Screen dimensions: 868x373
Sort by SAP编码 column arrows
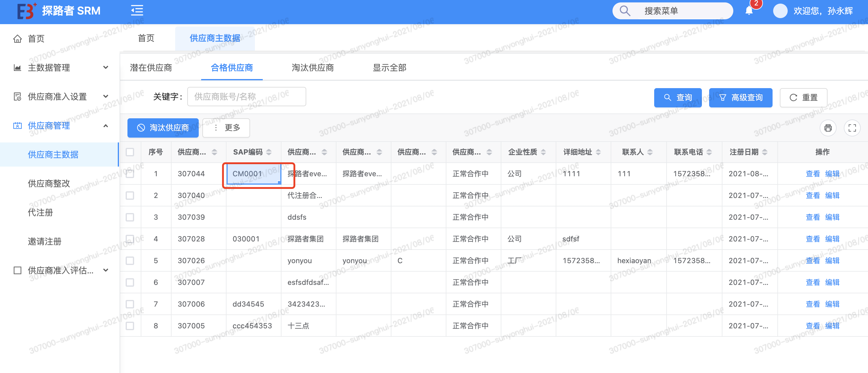[x=269, y=152]
